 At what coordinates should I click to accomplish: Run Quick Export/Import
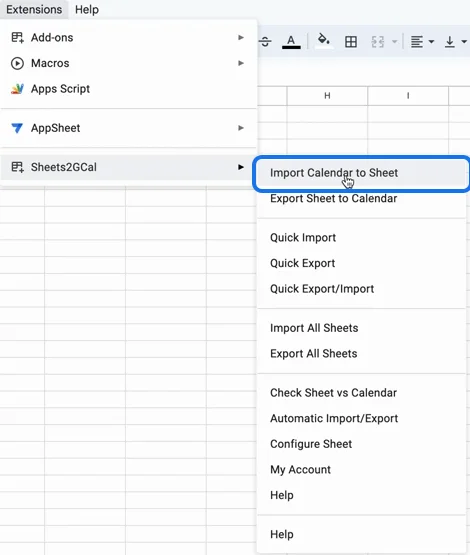[x=361, y=289]
